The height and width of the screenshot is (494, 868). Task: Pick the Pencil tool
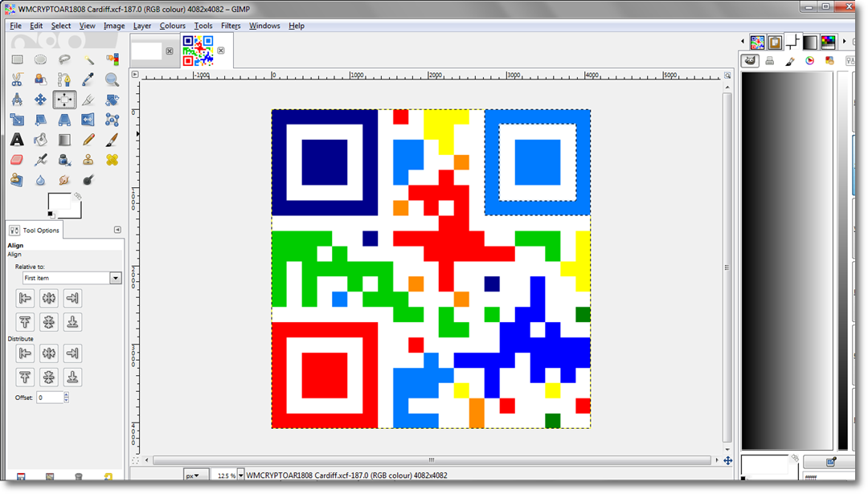coord(88,140)
